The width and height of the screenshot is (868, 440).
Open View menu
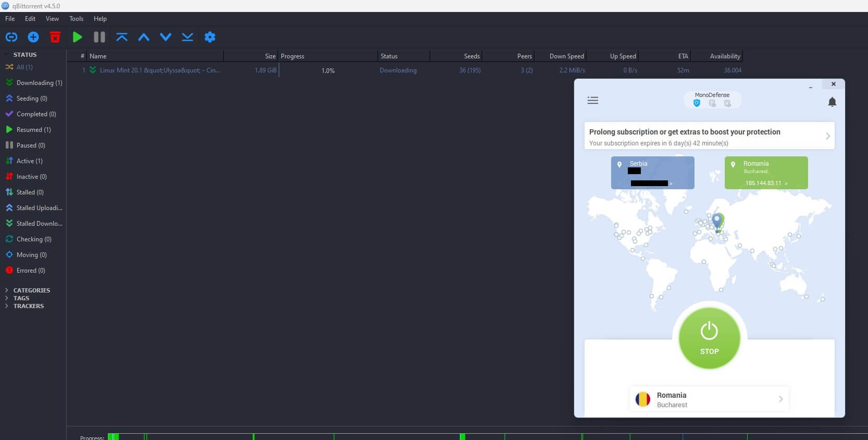(x=52, y=19)
